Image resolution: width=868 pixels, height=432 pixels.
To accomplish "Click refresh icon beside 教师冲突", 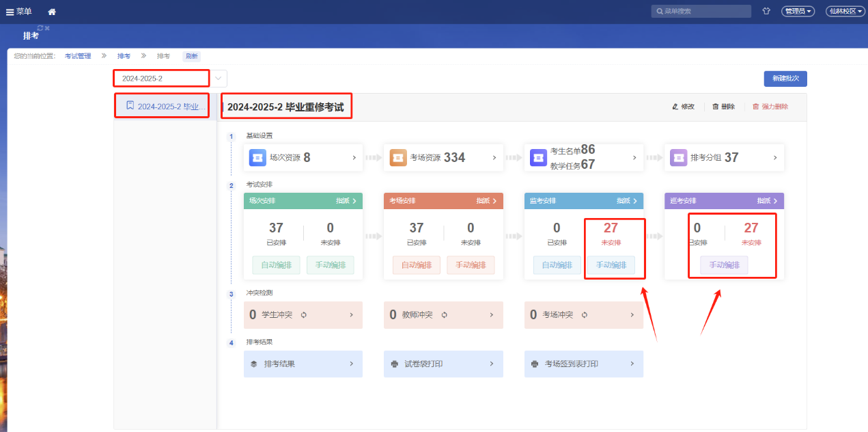I will 444,315.
